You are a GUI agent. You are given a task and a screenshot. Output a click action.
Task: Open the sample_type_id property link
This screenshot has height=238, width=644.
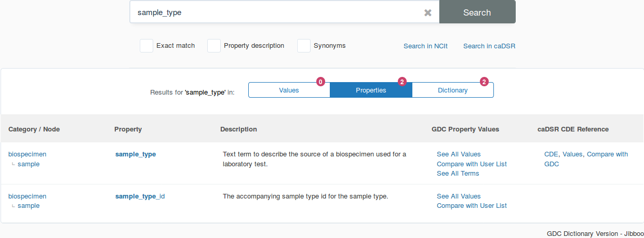[x=140, y=196]
